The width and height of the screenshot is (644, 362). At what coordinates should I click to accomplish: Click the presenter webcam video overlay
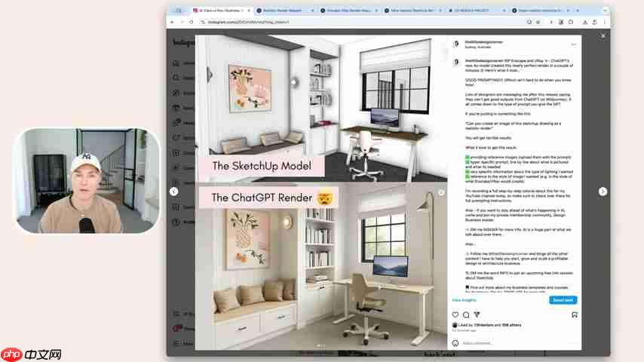[x=87, y=181]
